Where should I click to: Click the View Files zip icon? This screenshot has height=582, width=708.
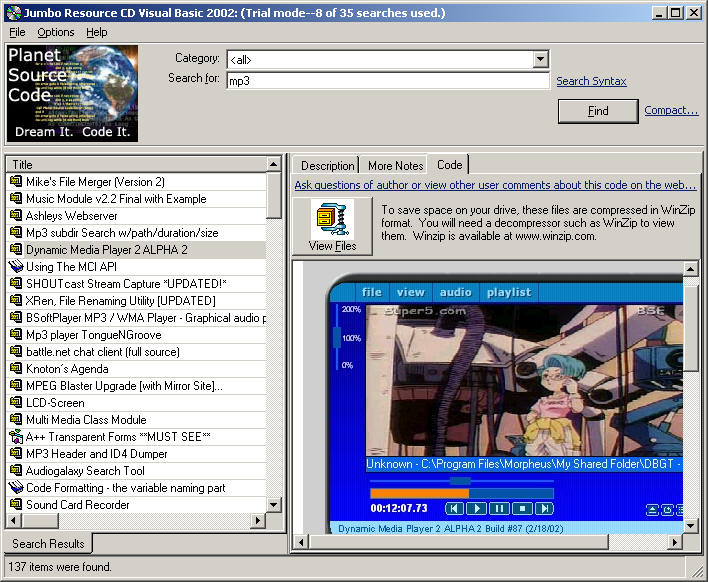coord(332,219)
